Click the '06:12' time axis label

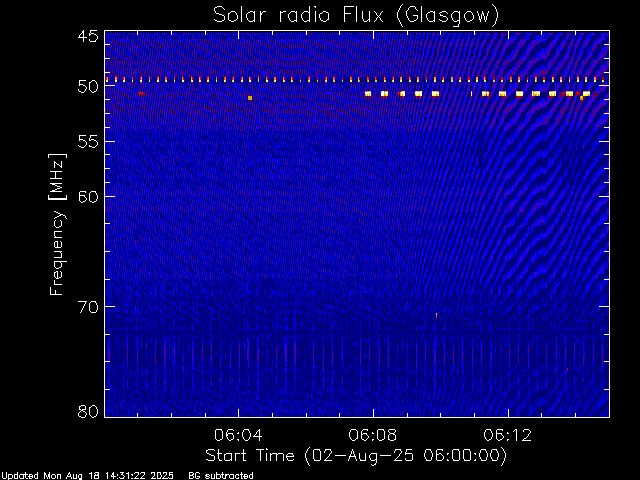click(x=508, y=435)
